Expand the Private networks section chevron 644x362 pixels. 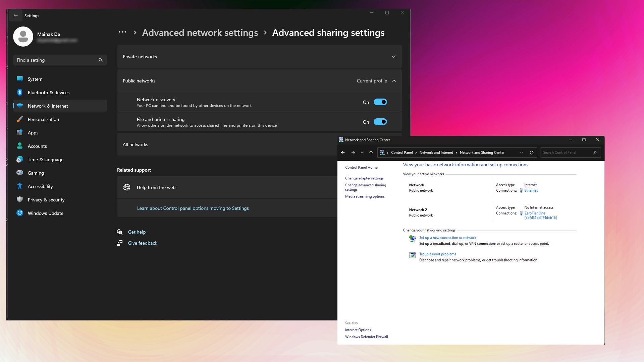tap(394, 57)
